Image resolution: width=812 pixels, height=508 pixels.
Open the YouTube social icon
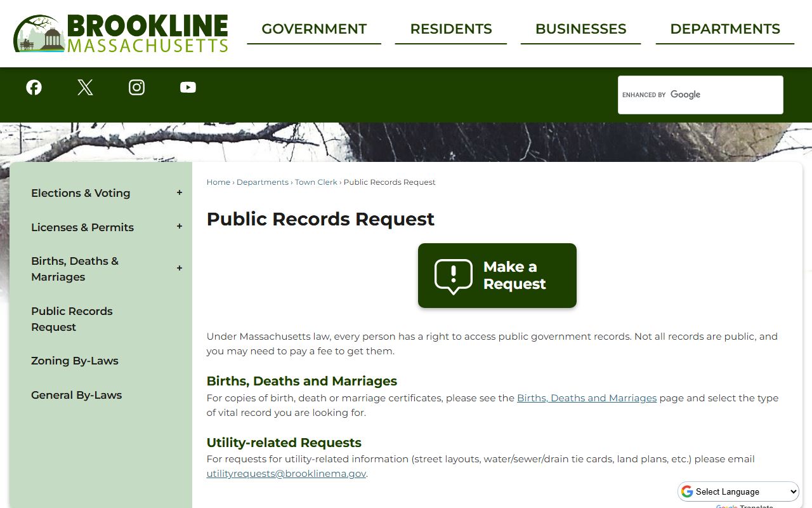[x=188, y=88]
